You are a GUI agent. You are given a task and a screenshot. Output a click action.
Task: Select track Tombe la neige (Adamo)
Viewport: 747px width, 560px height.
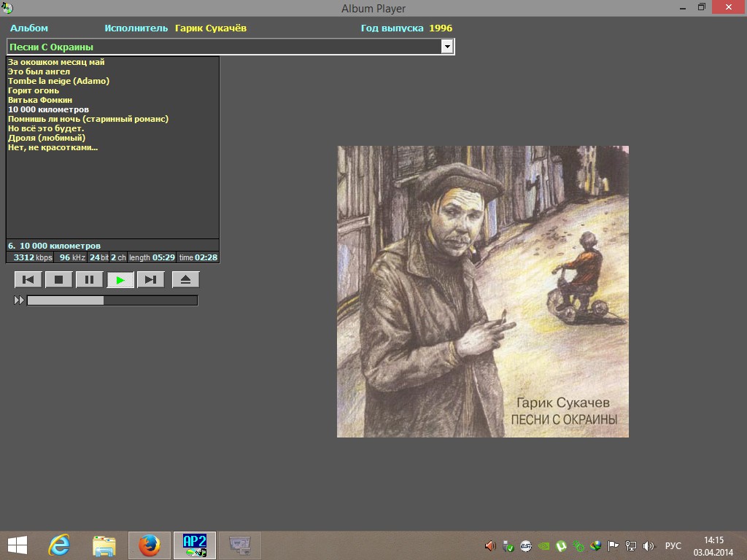[x=58, y=81]
